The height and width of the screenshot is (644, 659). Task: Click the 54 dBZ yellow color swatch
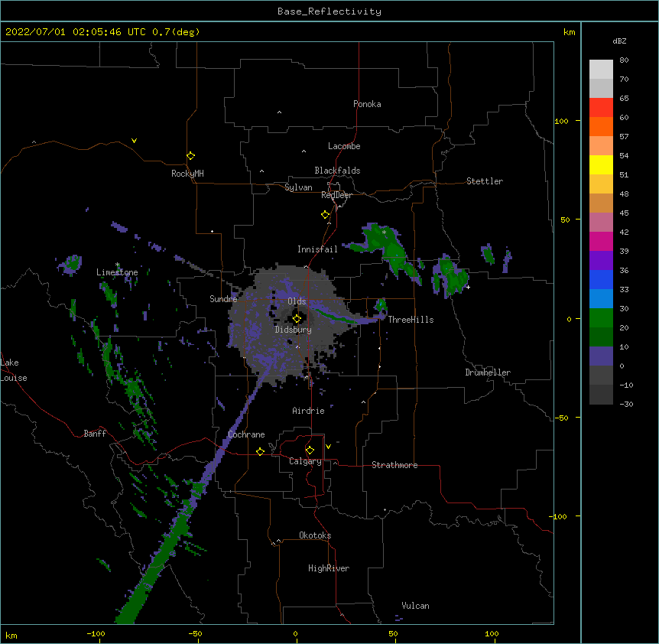pyautogui.click(x=601, y=164)
